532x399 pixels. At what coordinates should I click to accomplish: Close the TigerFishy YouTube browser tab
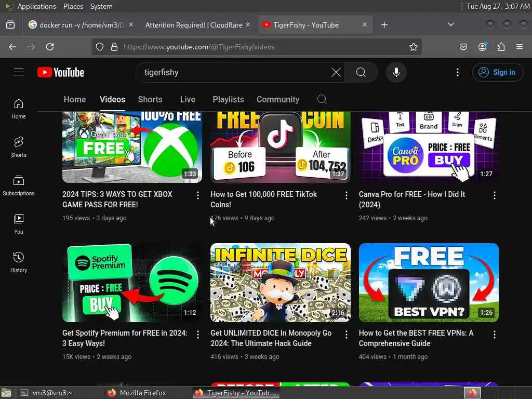(364, 25)
